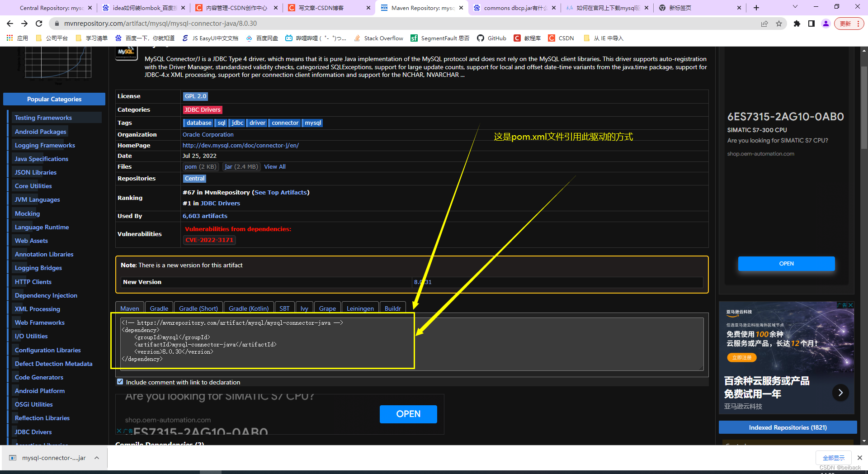Open the pom (2 KB) file link
Screen dimensions: 868x474
click(201, 166)
